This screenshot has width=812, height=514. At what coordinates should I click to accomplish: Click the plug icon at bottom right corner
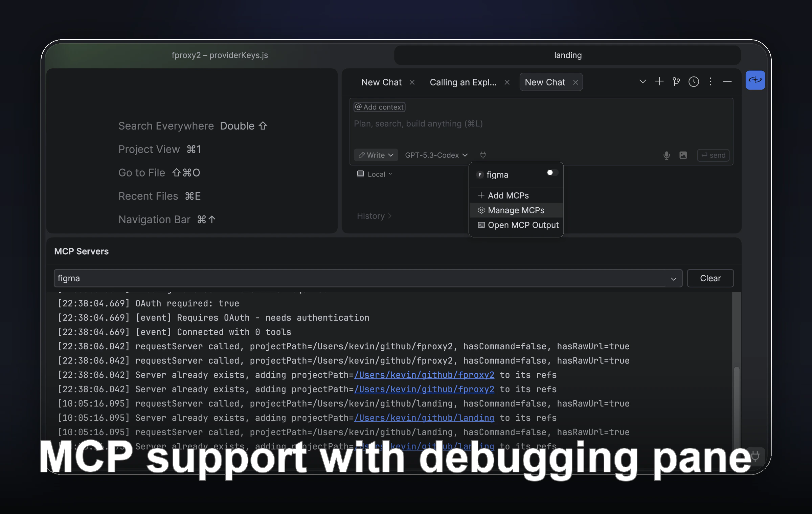[755, 457]
